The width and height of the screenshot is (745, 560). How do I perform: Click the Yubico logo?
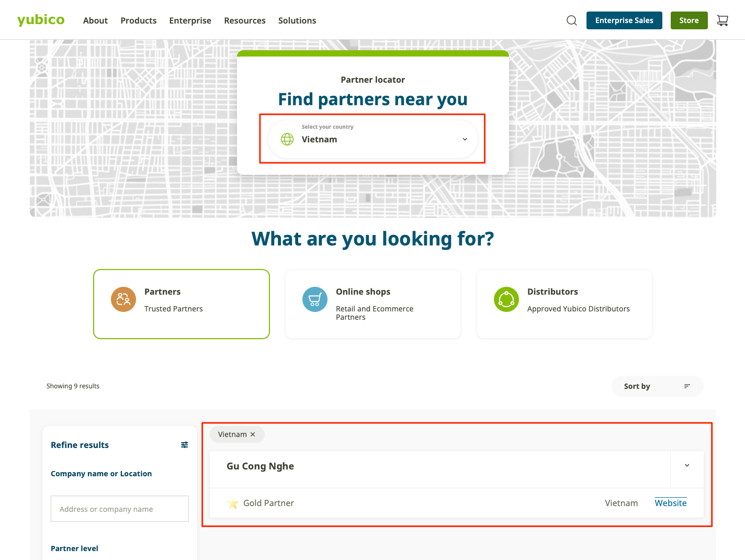41,20
